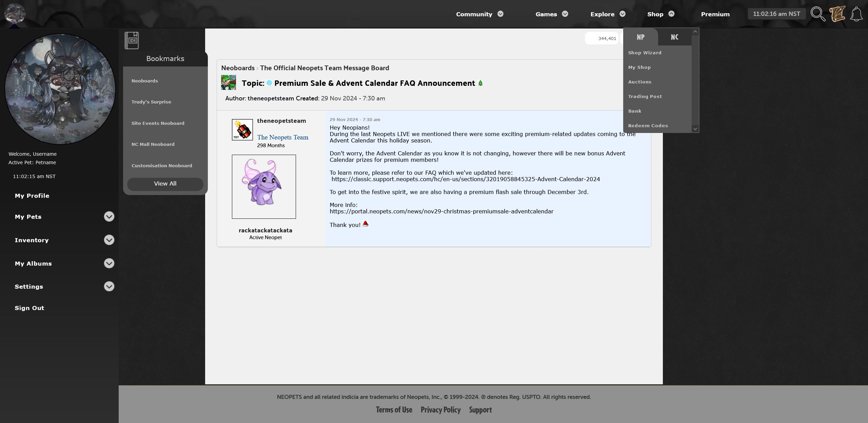Viewport: 868px width, 423px height.
Task: Click the Bookmarks floppy disk icon
Action: tap(132, 40)
